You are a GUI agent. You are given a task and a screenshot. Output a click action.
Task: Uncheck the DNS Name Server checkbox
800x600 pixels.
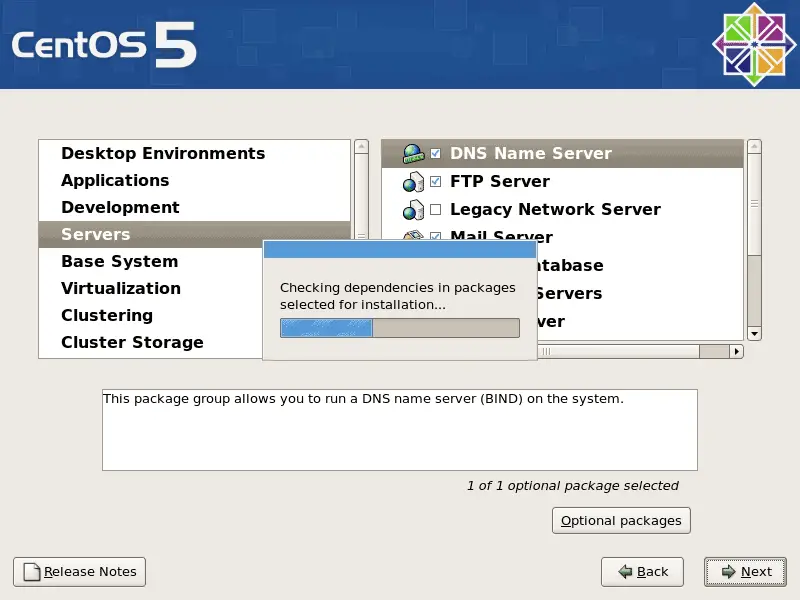coord(435,154)
